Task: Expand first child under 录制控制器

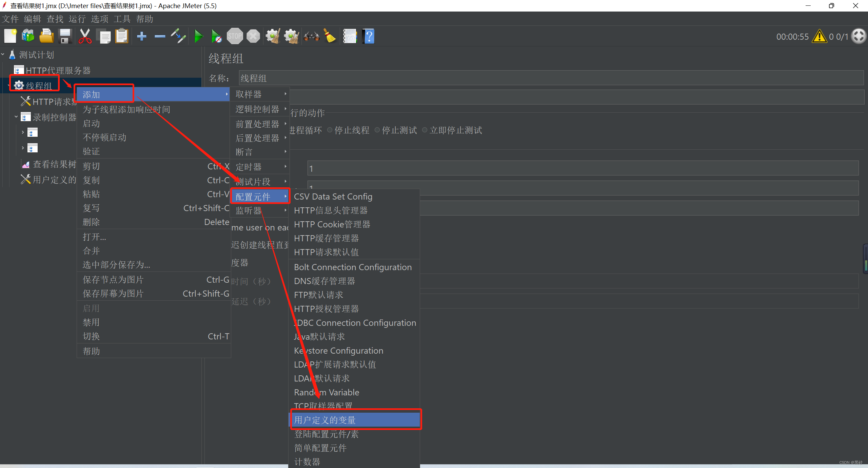Action: pos(23,132)
